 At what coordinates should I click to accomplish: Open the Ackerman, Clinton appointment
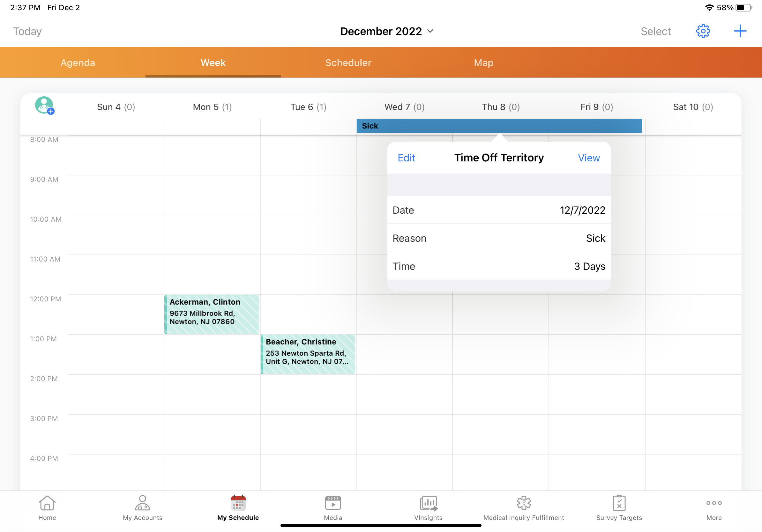(212, 314)
